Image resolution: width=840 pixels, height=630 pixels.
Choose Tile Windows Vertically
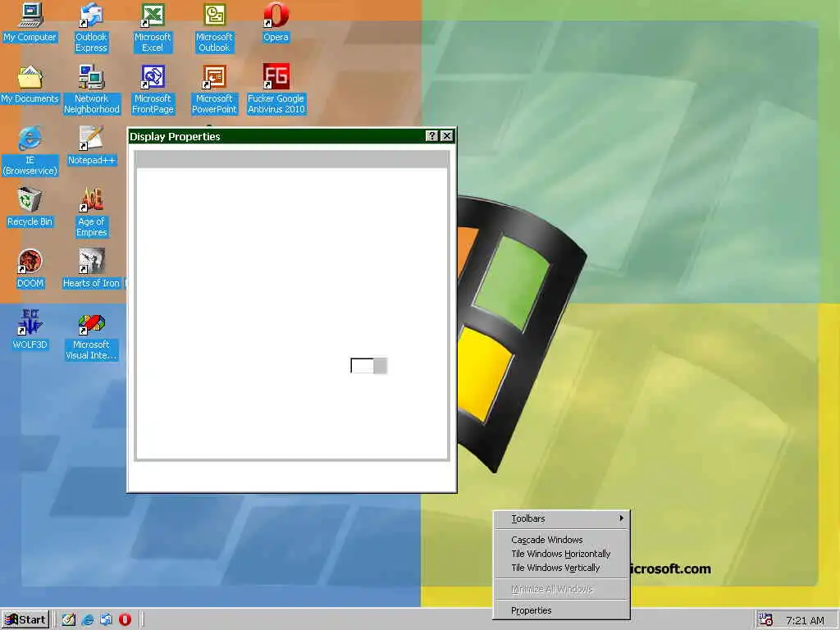pos(561,568)
